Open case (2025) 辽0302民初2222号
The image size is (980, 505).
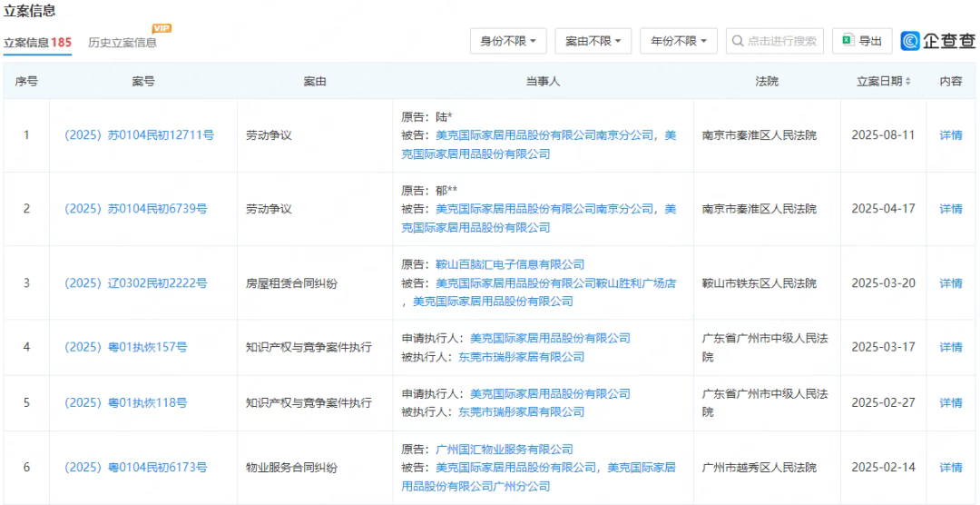pos(135,282)
